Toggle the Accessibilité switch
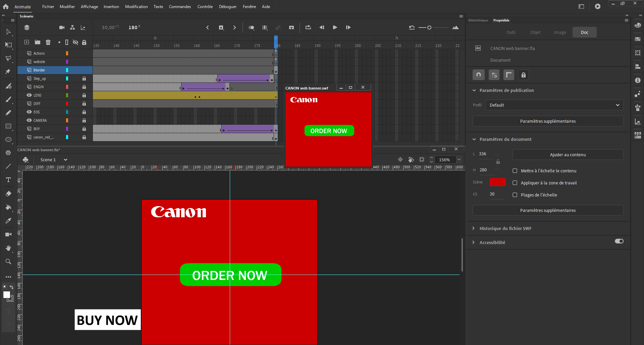Screen dimensions: 644x345 click(x=619, y=241)
